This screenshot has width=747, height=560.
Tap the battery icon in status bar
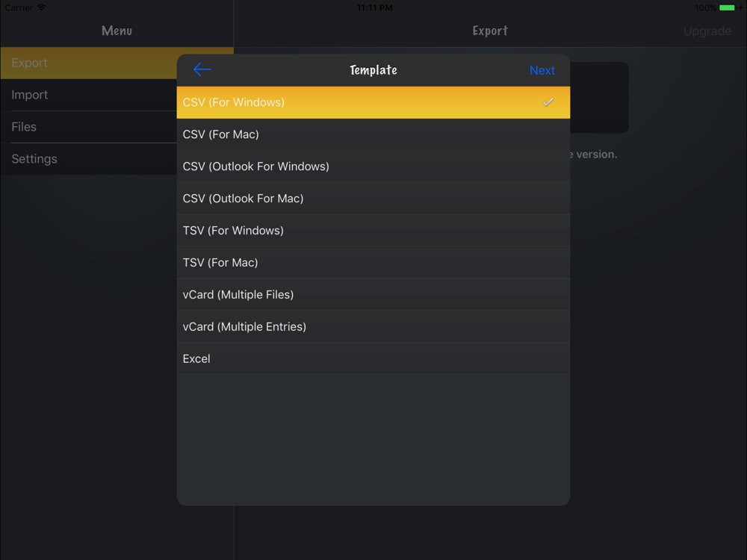click(x=727, y=7)
